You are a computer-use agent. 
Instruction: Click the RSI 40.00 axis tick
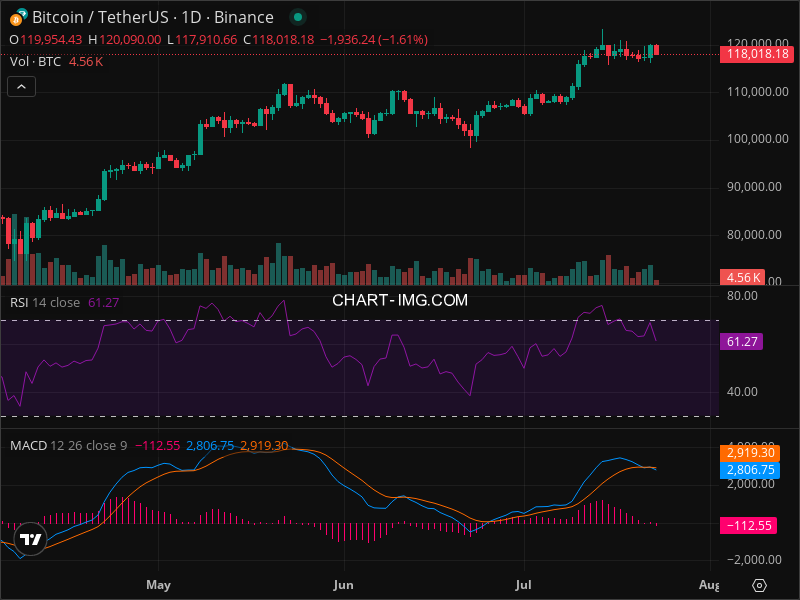(x=742, y=392)
